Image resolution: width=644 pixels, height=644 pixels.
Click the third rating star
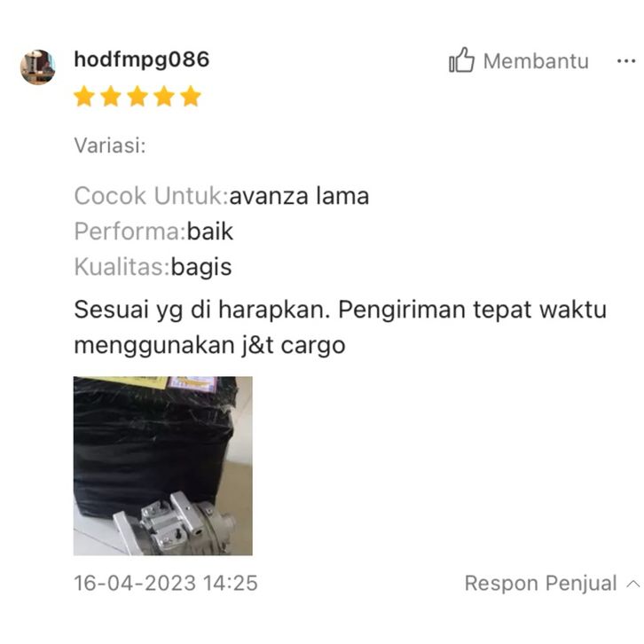click(x=137, y=96)
